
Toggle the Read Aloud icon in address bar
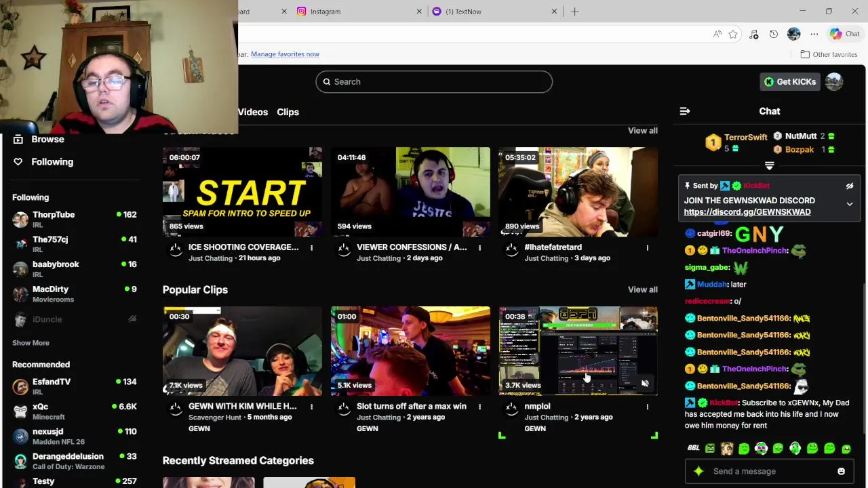[x=717, y=35]
